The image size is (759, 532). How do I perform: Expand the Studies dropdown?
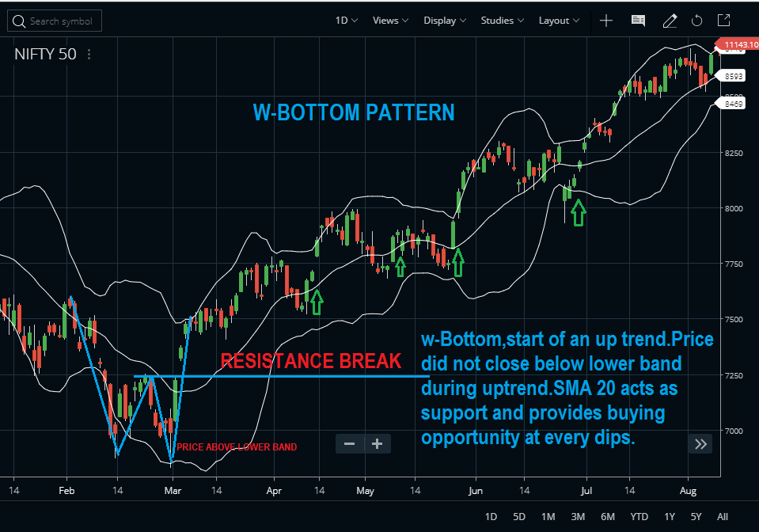point(502,21)
